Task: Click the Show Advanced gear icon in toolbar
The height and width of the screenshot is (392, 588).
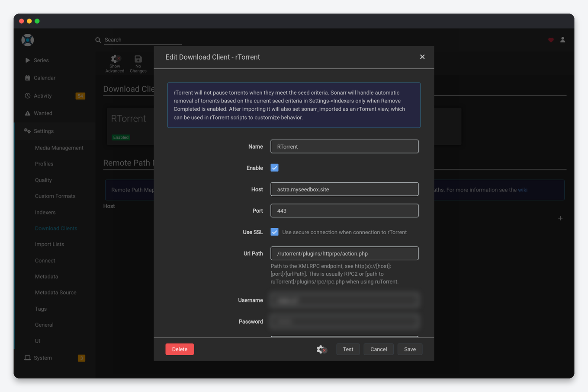Action: point(115,59)
